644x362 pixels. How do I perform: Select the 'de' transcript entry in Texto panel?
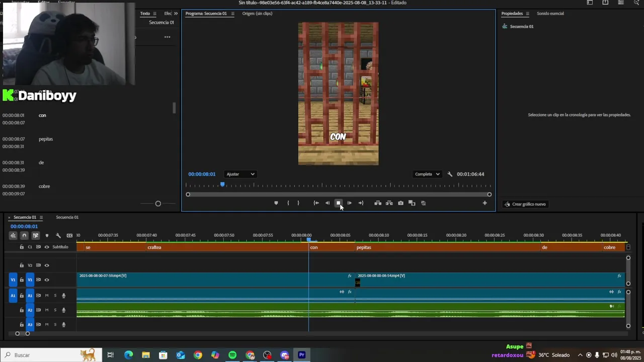coord(41,163)
